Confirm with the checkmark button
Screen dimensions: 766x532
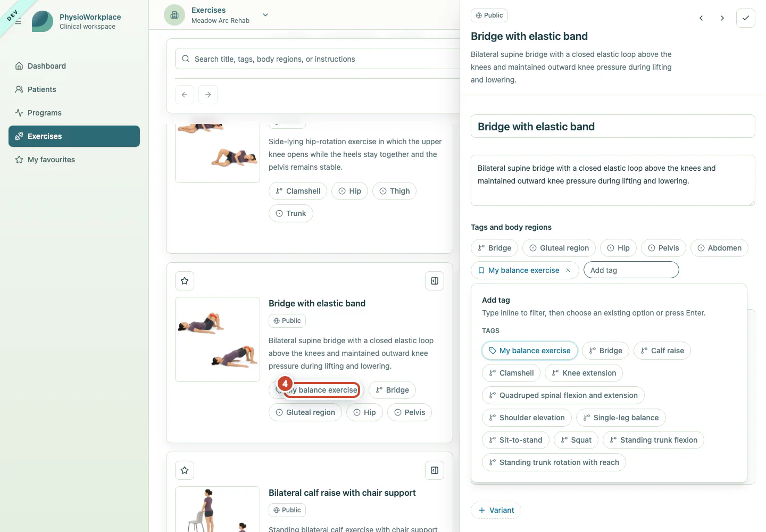tap(746, 18)
